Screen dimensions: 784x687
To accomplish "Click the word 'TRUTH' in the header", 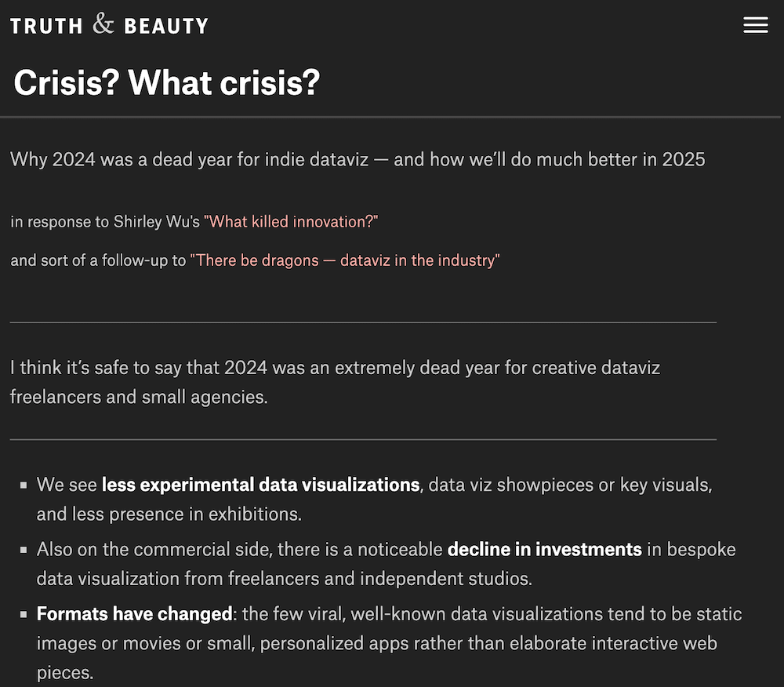I will [46, 26].
